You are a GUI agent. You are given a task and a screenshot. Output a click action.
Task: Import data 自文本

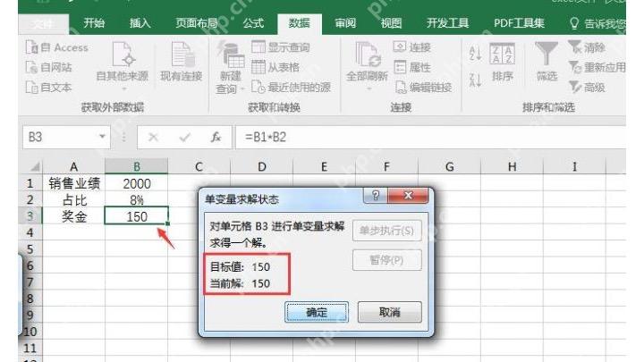pyautogui.click(x=48, y=87)
